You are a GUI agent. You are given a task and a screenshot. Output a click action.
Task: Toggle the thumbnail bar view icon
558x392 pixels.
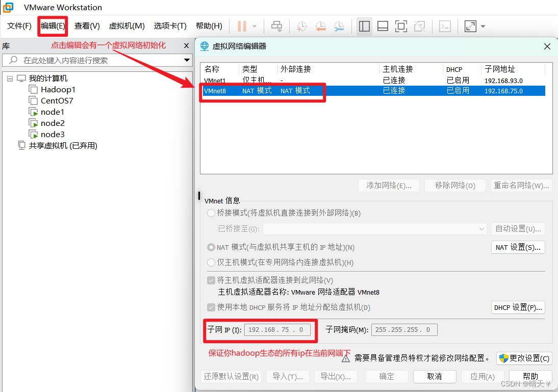click(383, 26)
